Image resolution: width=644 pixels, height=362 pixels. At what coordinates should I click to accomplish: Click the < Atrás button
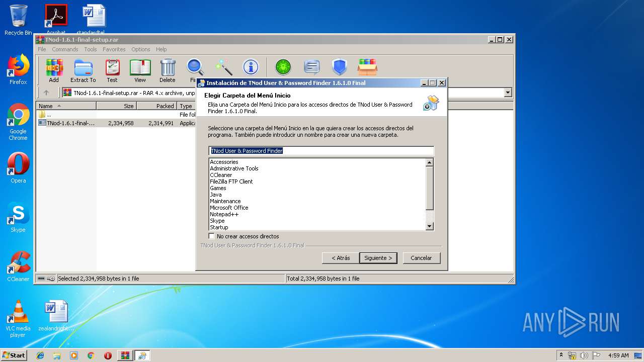[341, 258]
